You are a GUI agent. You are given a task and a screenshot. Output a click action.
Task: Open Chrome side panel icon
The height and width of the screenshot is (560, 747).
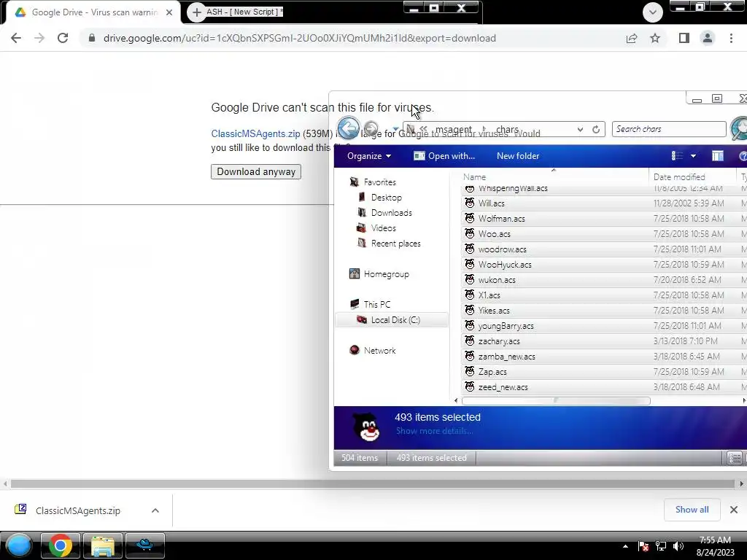click(x=684, y=38)
